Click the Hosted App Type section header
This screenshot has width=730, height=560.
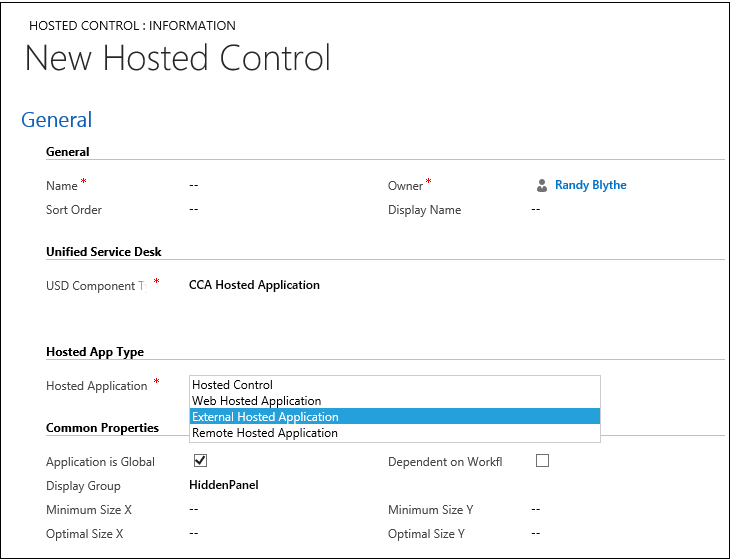coord(95,352)
